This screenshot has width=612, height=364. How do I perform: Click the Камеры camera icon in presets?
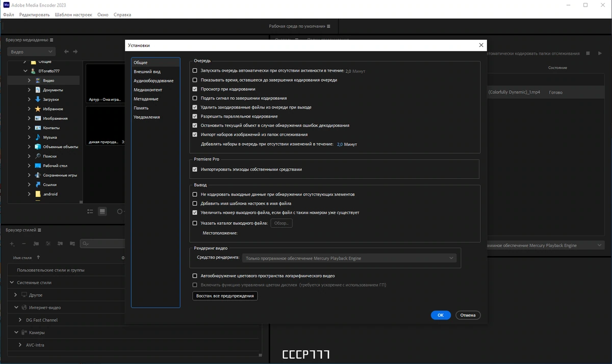(24, 332)
